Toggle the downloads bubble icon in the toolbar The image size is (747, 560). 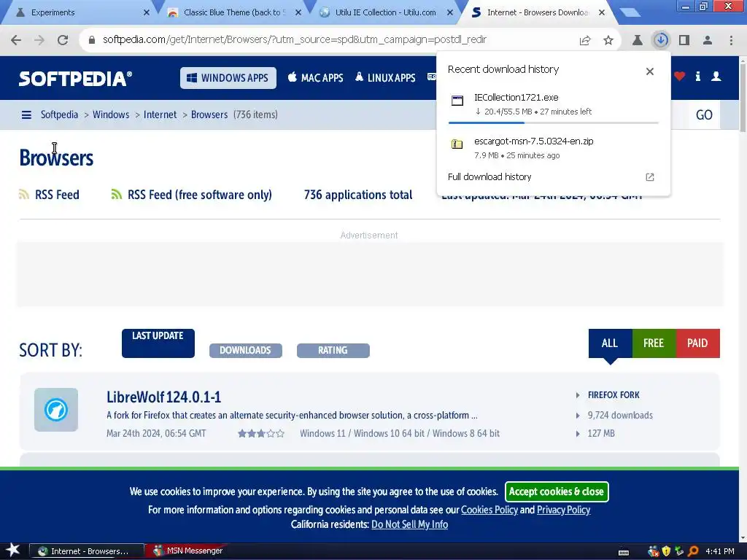pos(661,40)
